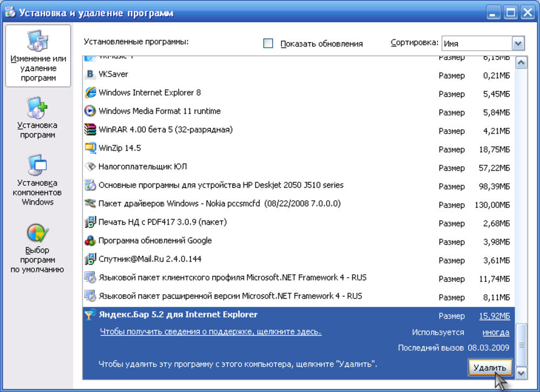Click the Удалить button
The width and height of the screenshot is (540, 392).
(x=490, y=367)
